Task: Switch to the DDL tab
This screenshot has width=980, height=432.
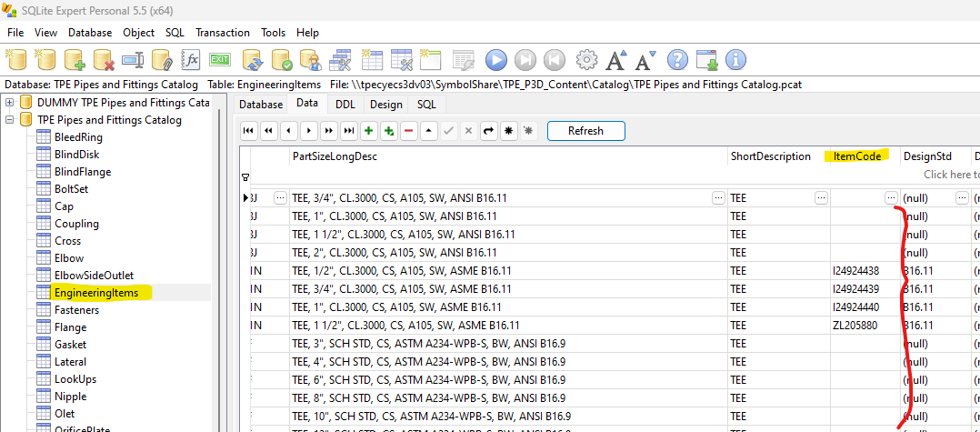Action: tap(345, 105)
